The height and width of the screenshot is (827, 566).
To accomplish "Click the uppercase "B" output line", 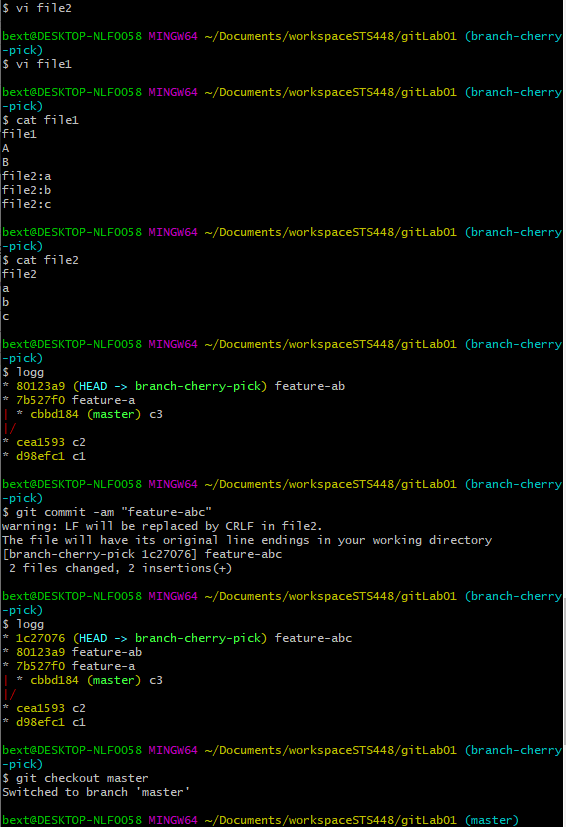I will [x=6, y=162].
